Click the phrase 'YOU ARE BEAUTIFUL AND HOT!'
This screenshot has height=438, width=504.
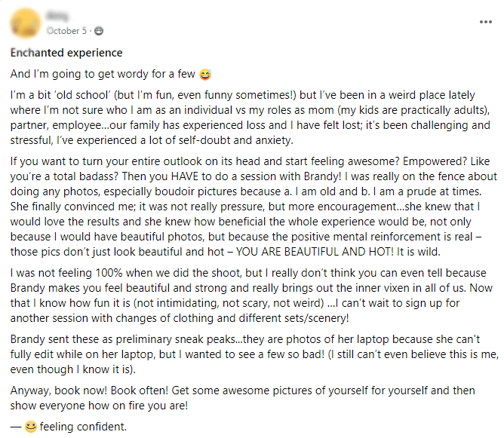point(315,252)
